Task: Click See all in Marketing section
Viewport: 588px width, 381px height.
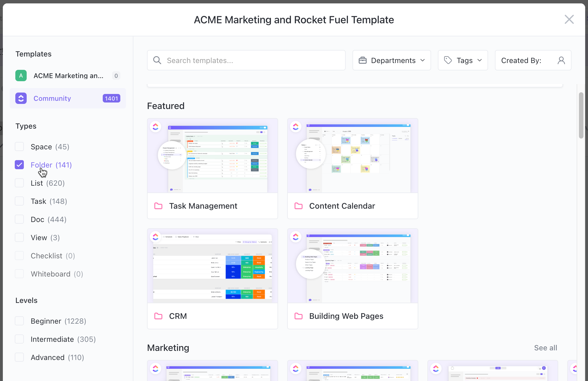Action: coord(545,348)
